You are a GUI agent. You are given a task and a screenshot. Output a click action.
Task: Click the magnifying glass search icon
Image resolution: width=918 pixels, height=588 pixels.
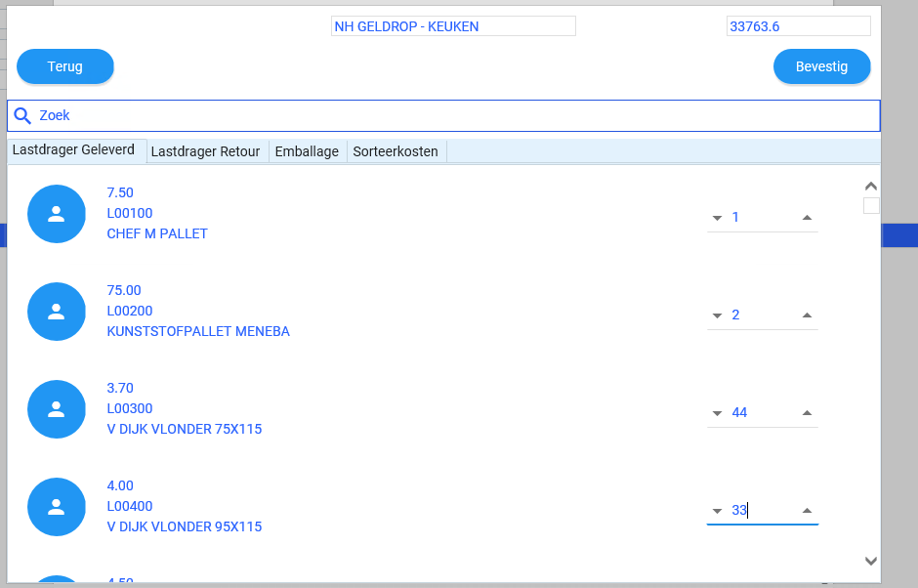(21, 115)
